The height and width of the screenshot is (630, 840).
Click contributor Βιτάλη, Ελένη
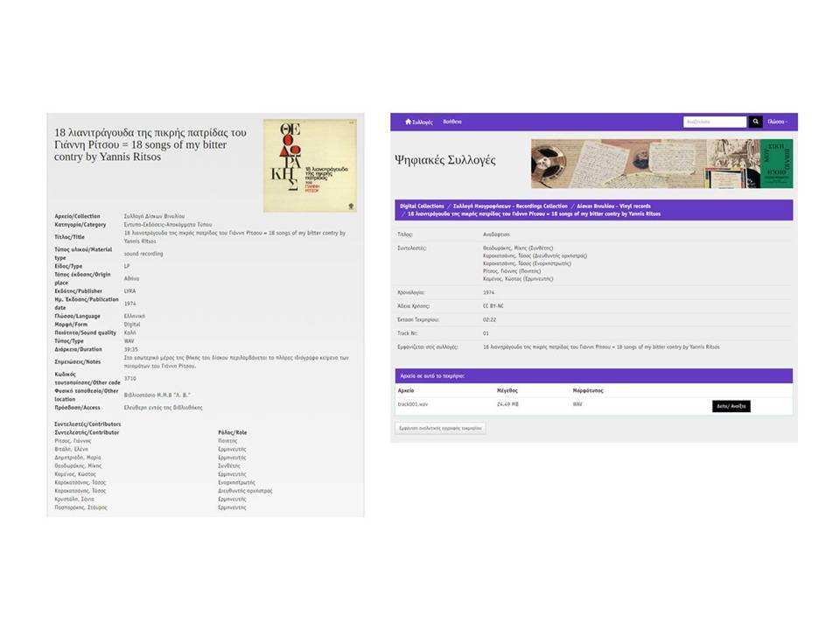pyautogui.click(x=71, y=449)
